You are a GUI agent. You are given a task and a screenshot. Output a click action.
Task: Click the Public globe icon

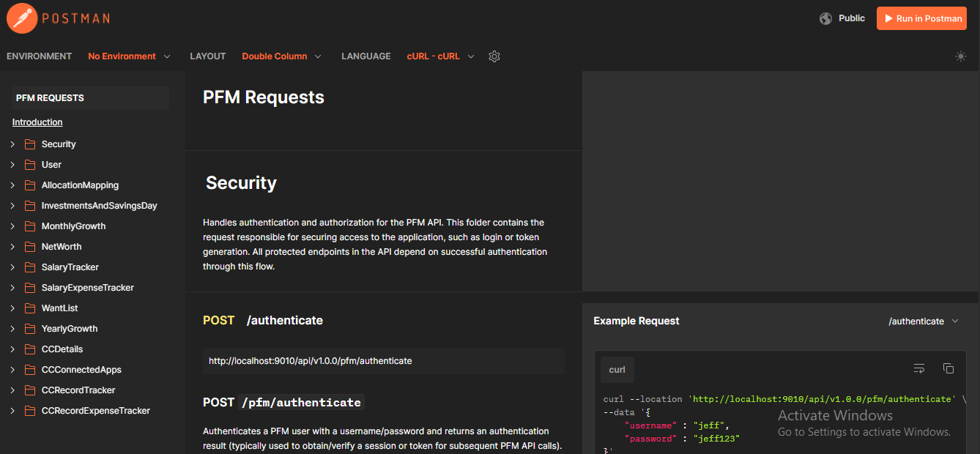[x=826, y=18]
